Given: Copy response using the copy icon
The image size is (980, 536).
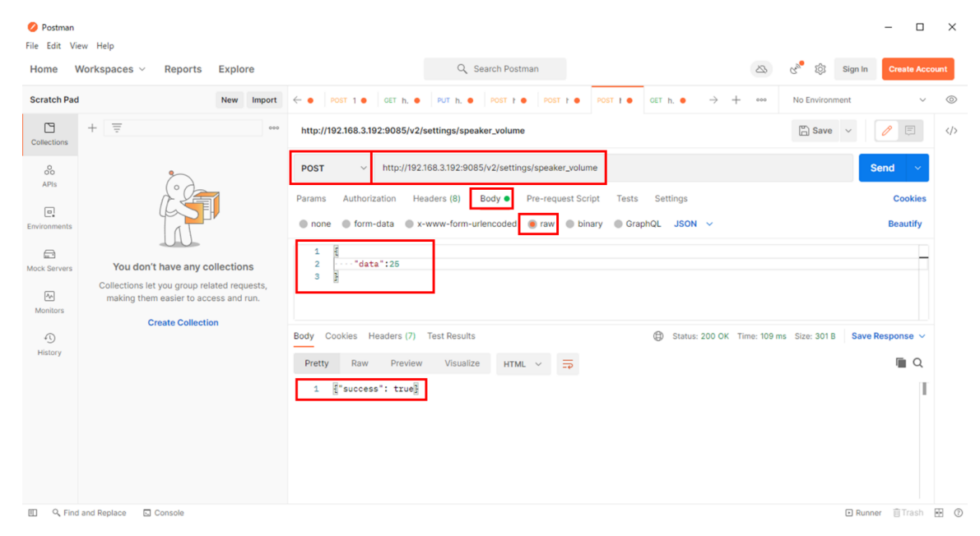Looking at the screenshot, I should pos(900,363).
